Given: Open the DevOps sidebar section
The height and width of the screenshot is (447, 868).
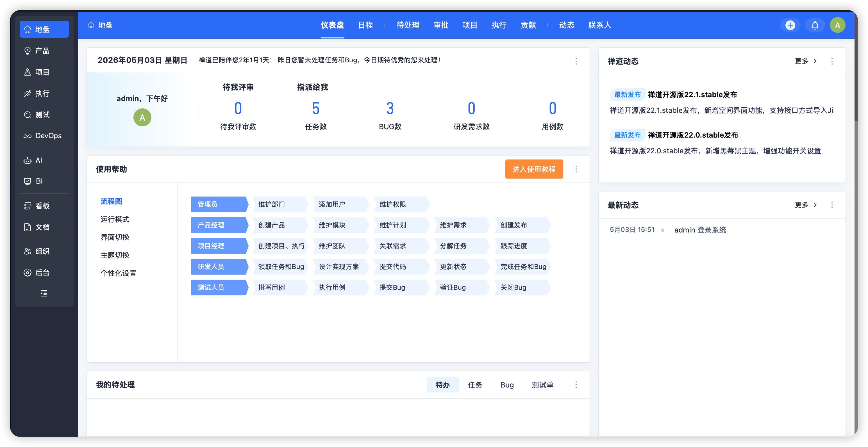Looking at the screenshot, I should [44, 136].
